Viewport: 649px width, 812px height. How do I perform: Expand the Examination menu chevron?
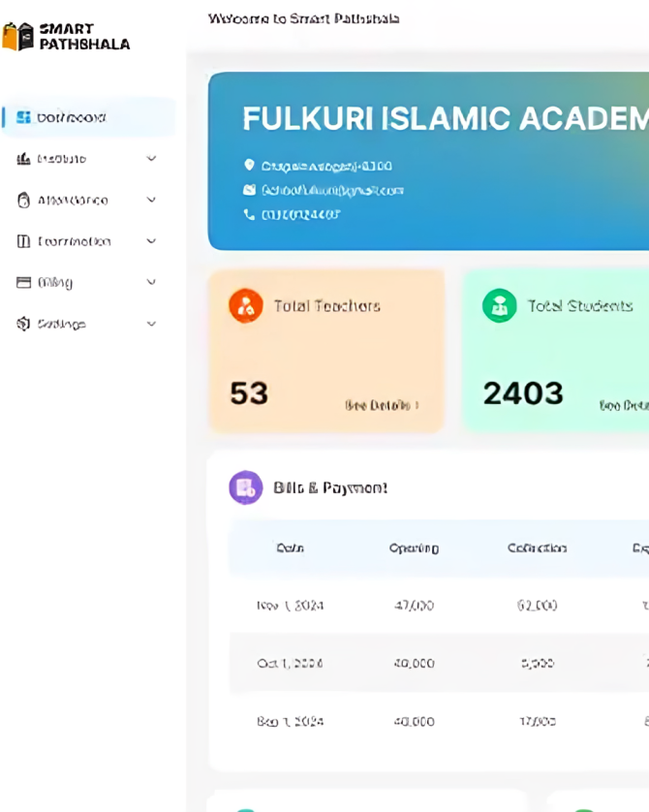[151, 241]
